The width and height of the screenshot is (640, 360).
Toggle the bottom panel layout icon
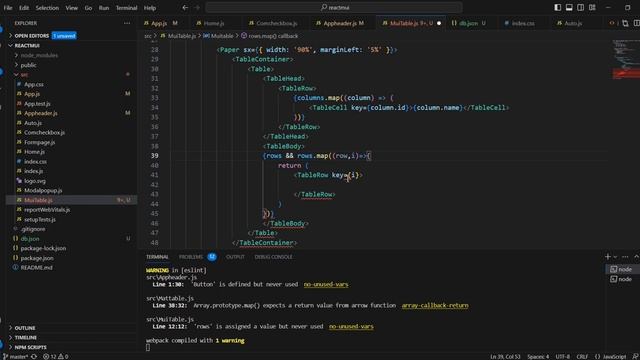click(569, 7)
